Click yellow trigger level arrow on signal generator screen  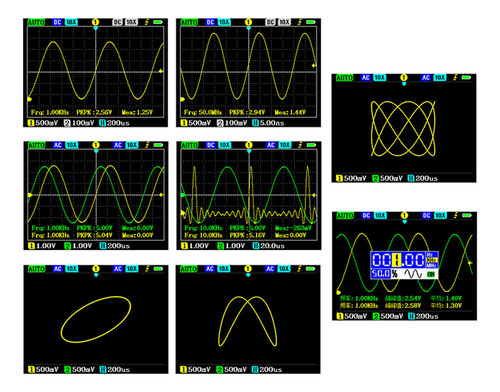click(x=470, y=263)
